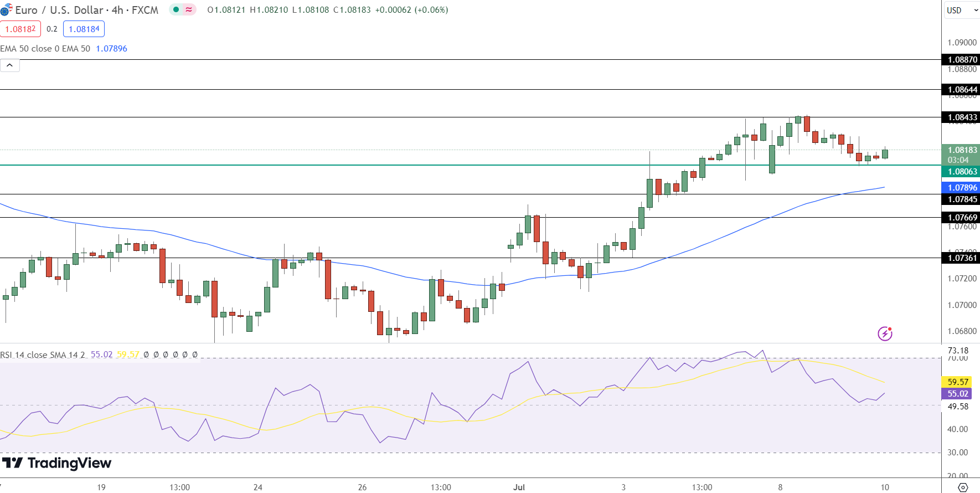Select the EMA 50 close indicator legend
The height and width of the screenshot is (493, 980).
(45, 49)
